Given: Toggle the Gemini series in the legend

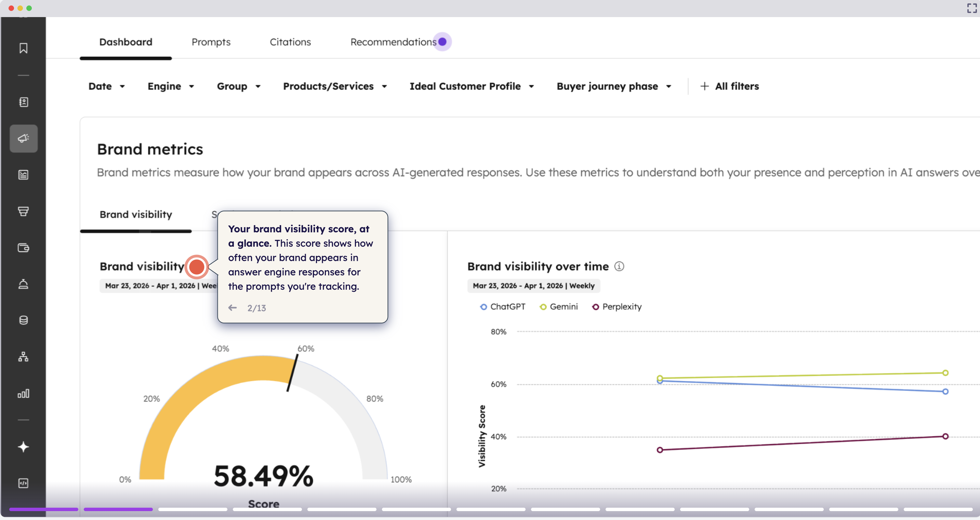Looking at the screenshot, I should click(559, 307).
